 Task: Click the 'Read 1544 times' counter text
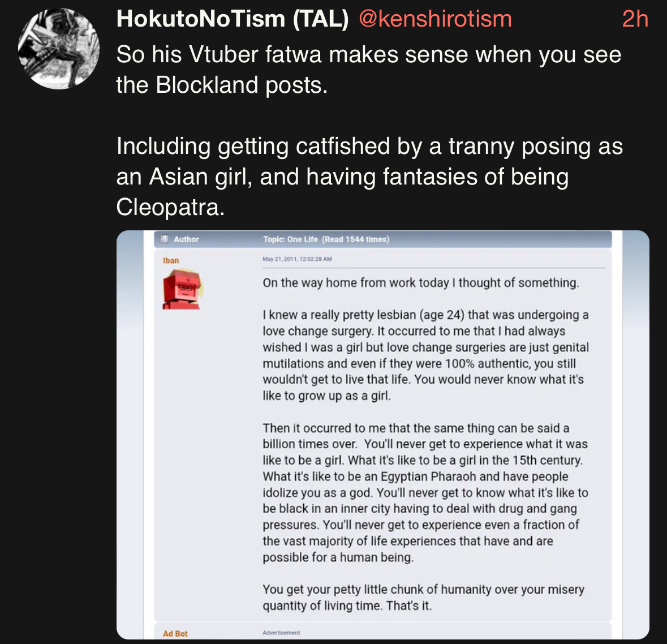(356, 239)
